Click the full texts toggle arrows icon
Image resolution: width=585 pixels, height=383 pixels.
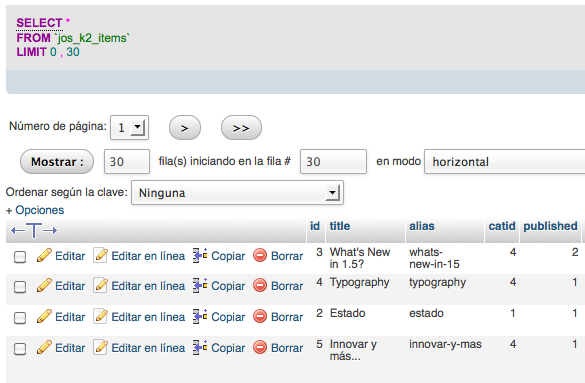pyautogui.click(x=34, y=230)
